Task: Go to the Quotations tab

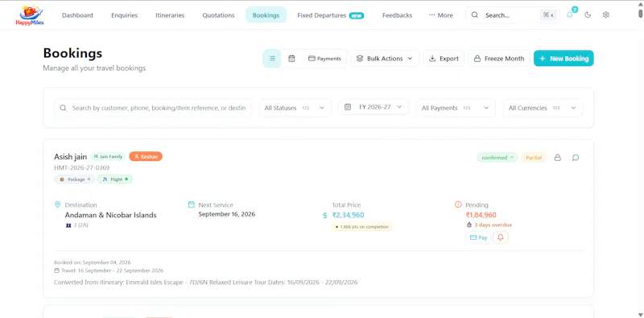Action: coord(218,15)
